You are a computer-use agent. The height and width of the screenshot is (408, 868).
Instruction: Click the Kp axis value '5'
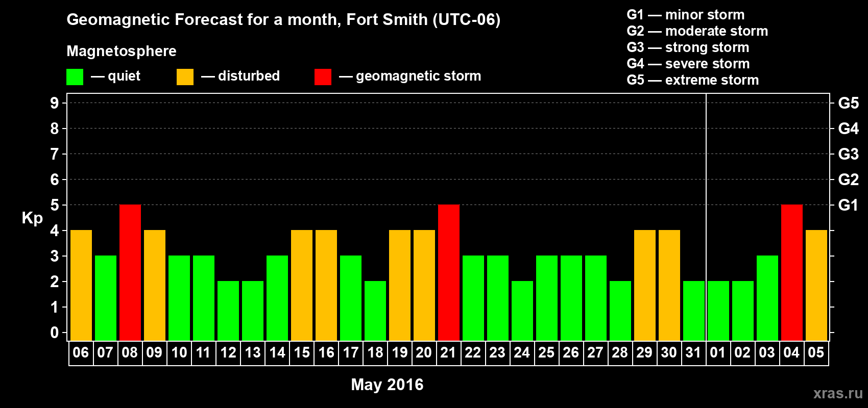pyautogui.click(x=55, y=205)
